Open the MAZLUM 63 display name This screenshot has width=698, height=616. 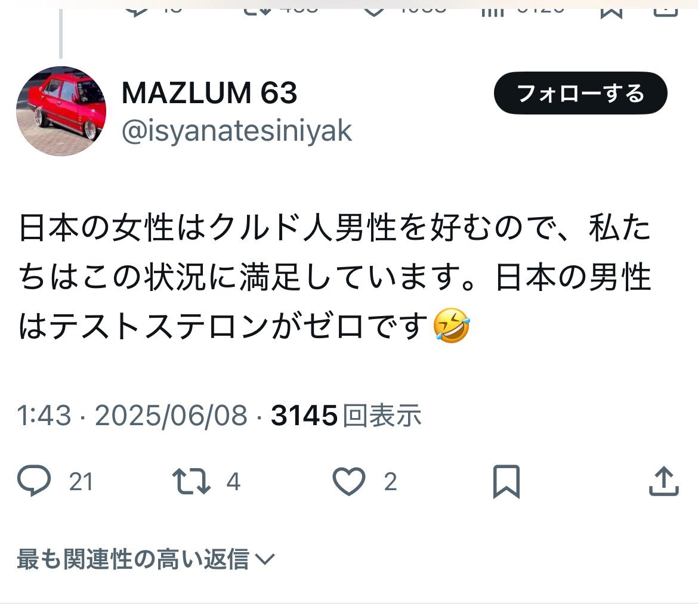[x=209, y=93]
